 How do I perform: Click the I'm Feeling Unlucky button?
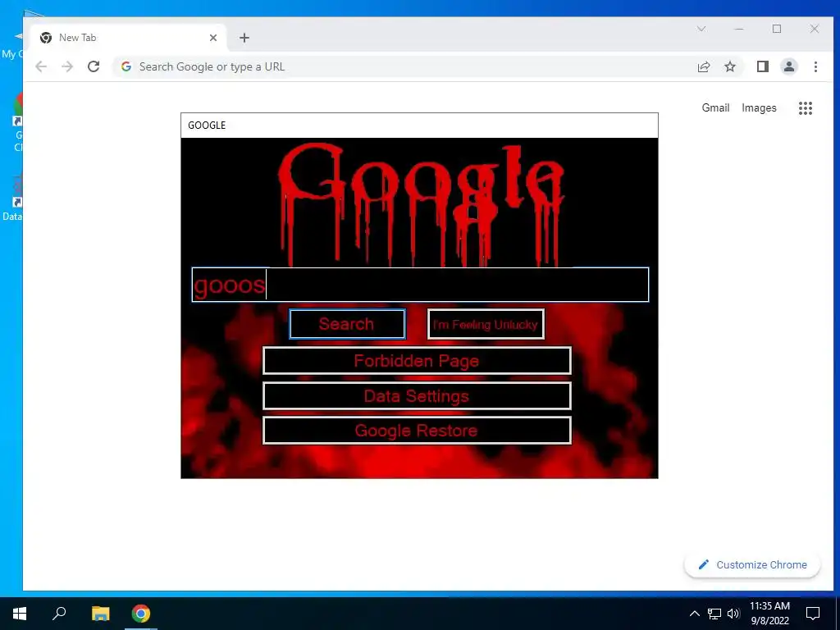pyautogui.click(x=486, y=324)
